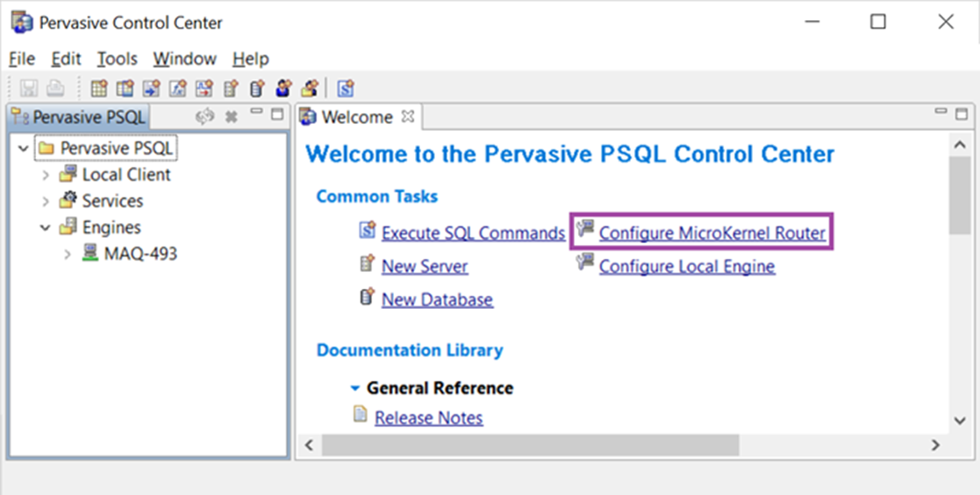
Task: Click the New Stored Procedure arrow icon
Action: tap(151, 88)
